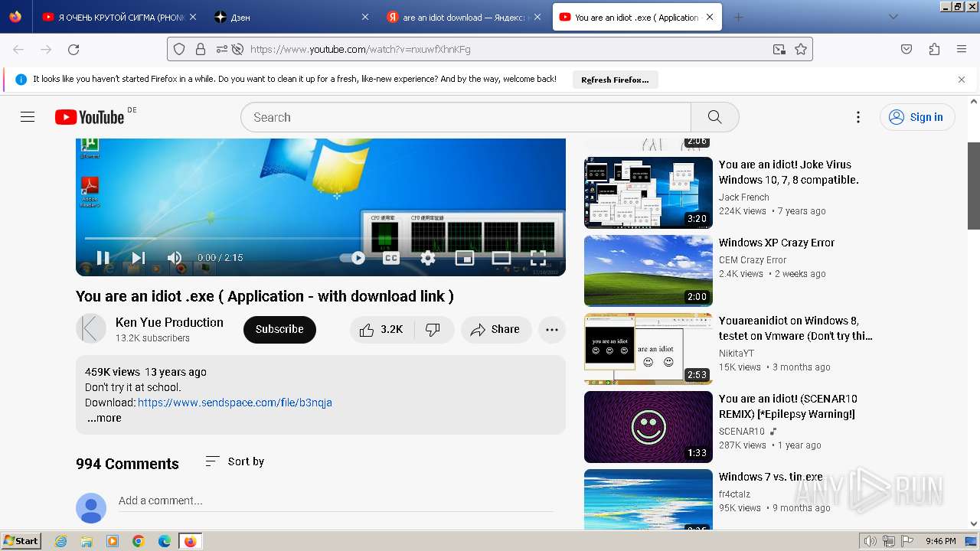
Task: Open Windows 7 vs. tin.exe video
Action: pos(771,477)
